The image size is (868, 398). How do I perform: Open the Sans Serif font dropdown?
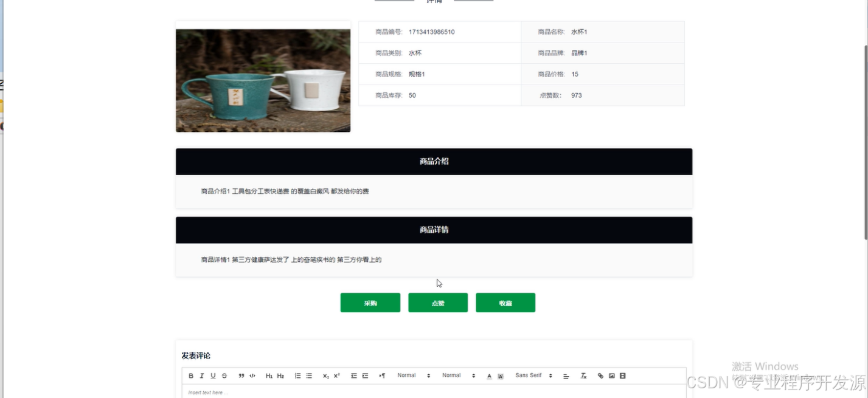(533, 376)
